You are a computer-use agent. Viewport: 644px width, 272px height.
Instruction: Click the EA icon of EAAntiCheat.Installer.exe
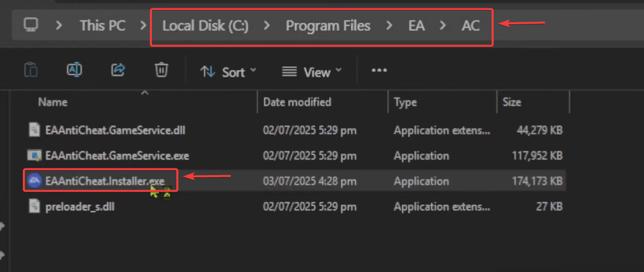click(x=34, y=181)
